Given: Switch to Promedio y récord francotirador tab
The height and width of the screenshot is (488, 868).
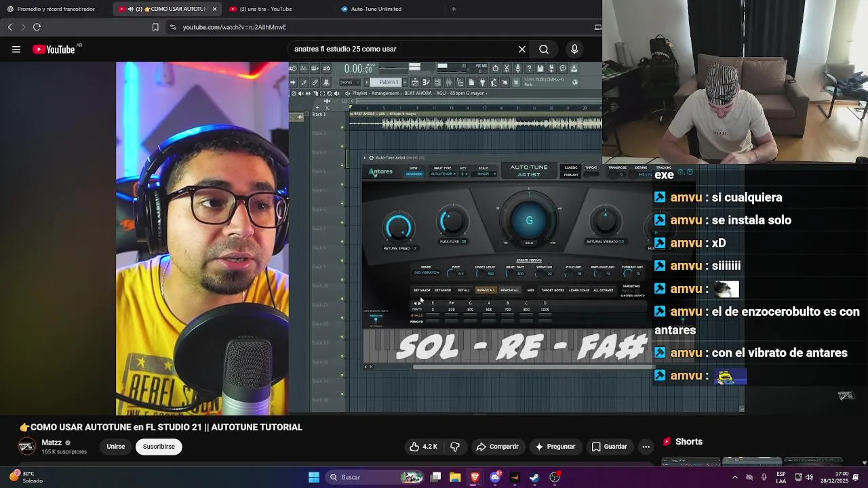Looking at the screenshot, I should tap(56, 9).
